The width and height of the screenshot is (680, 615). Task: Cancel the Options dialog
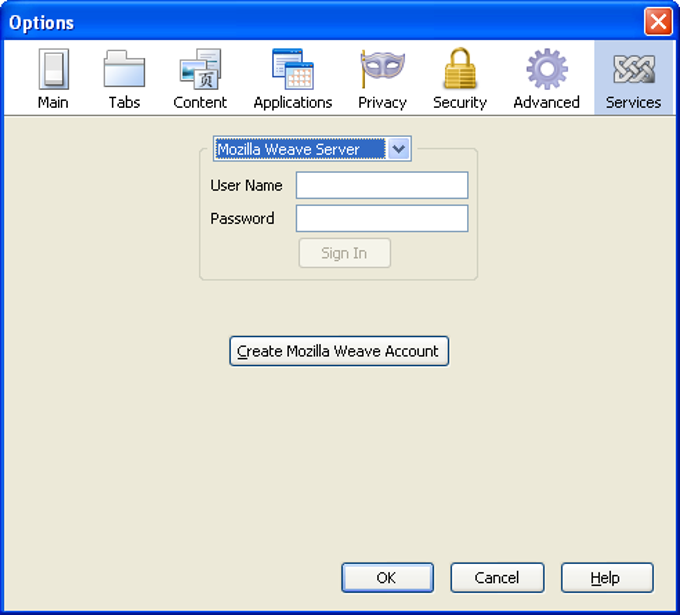pos(497,577)
